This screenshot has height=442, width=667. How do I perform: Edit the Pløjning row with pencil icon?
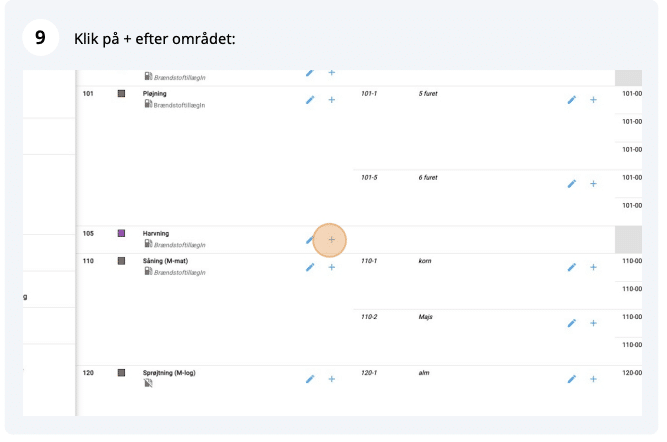pyautogui.click(x=310, y=100)
